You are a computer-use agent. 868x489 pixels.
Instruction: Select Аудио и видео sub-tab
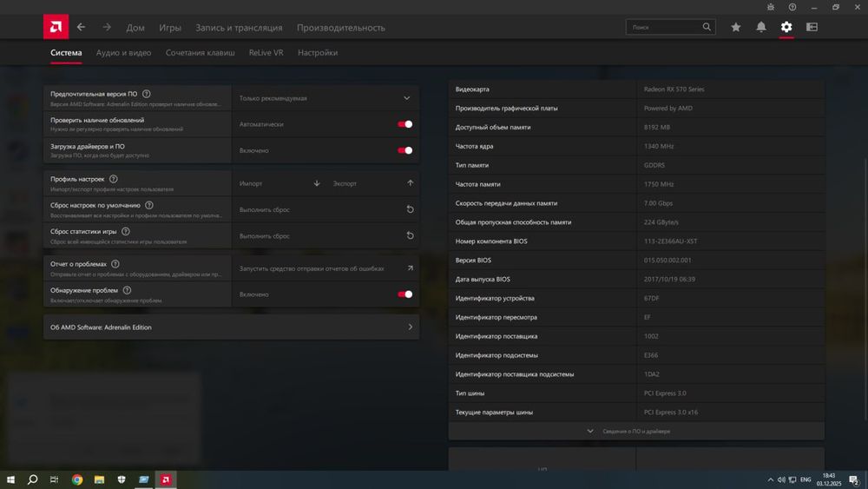point(123,53)
